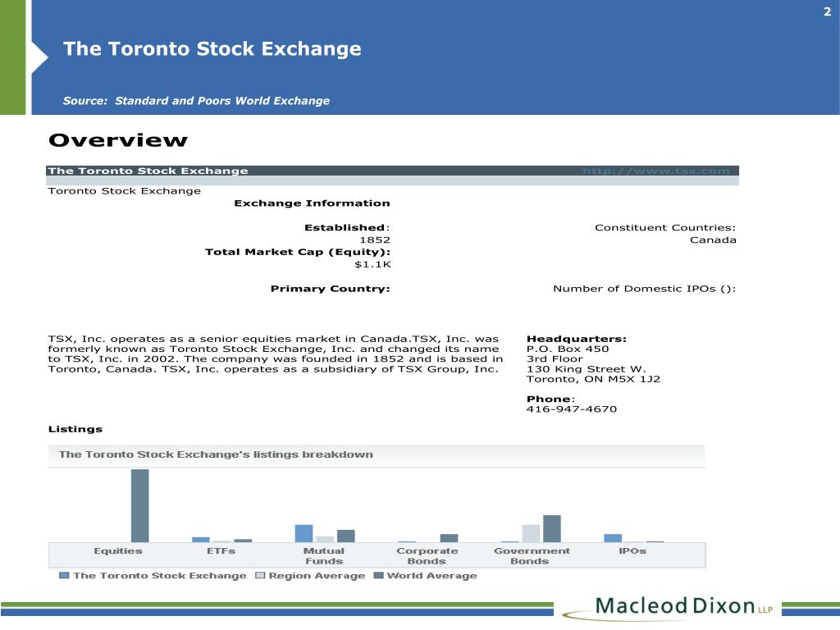This screenshot has height=630, width=840.
Task: Click the 'Overview' heading
Action: [x=118, y=140]
